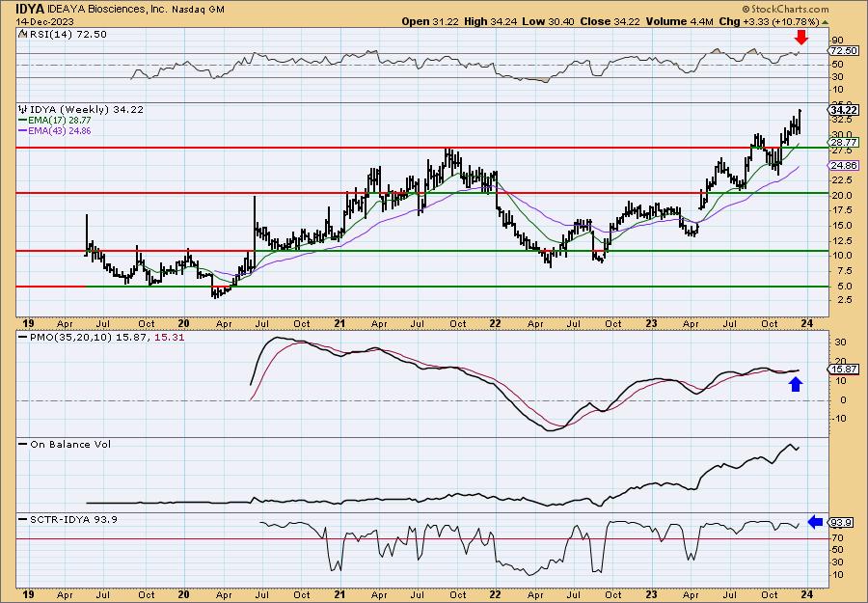Click the Chg +3.33 (+10.78%) value
The image size is (868, 603).
(x=769, y=21)
